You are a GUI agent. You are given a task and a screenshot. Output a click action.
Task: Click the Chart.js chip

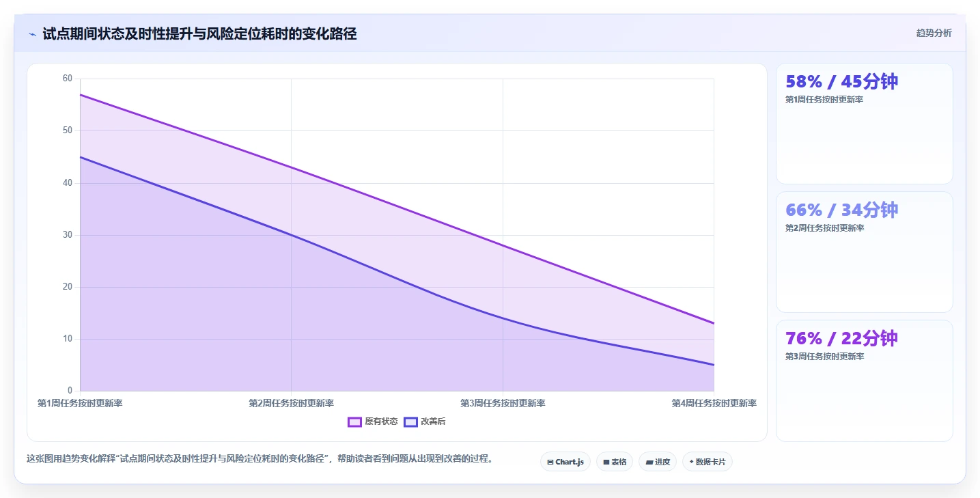565,462
